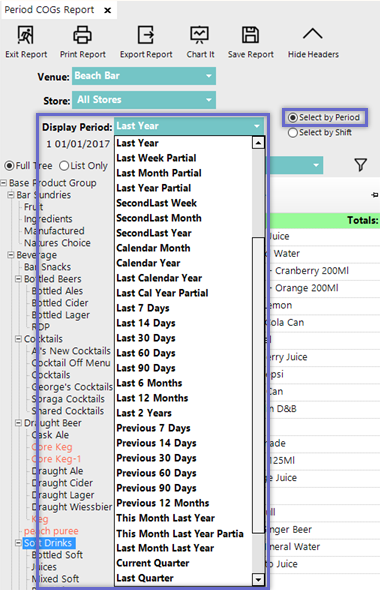Open the Chart It icon
Screen dimensions: 380x590
pos(199,35)
